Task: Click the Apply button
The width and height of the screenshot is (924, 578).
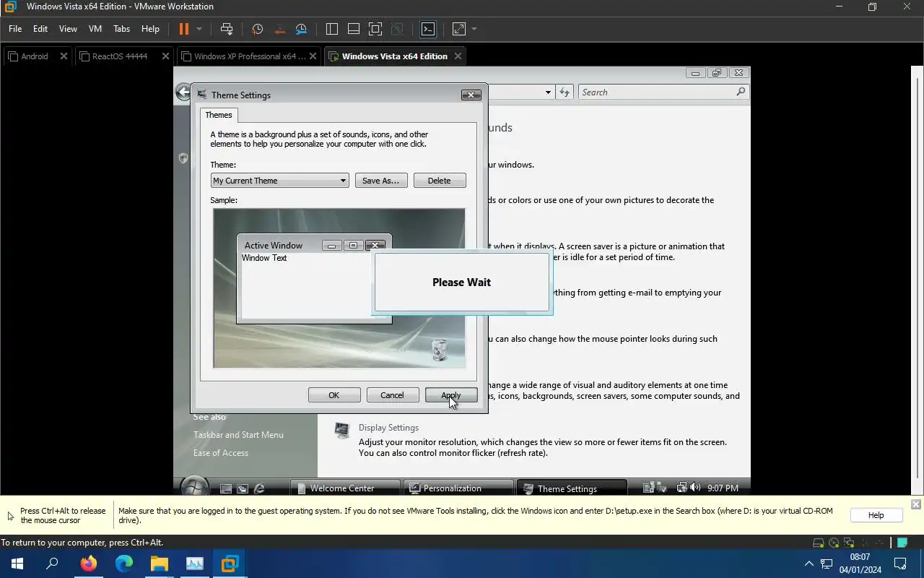Action: 451,395
